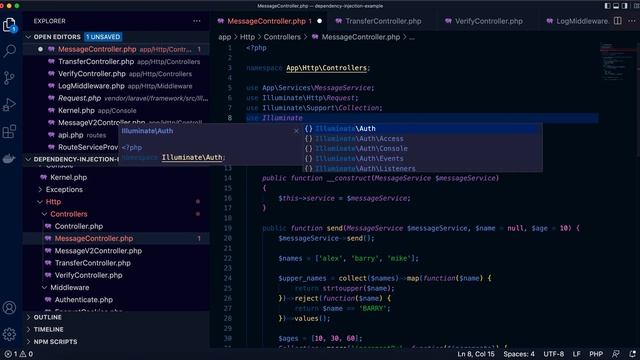The height and width of the screenshot is (360, 640).
Task: Click the unsaved dot beside MessageController.php in Open Editors
Action: pos(40,49)
